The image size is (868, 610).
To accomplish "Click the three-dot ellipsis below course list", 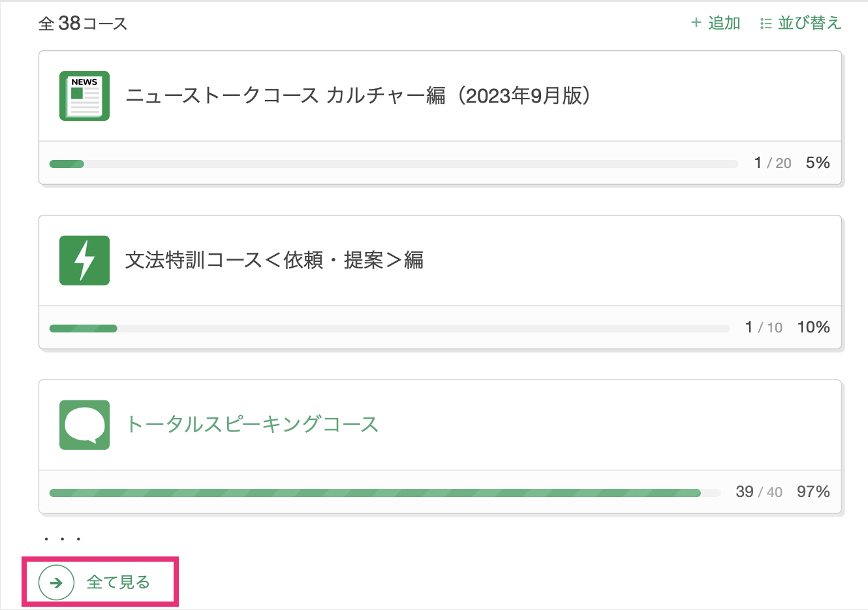I will click(x=62, y=539).
